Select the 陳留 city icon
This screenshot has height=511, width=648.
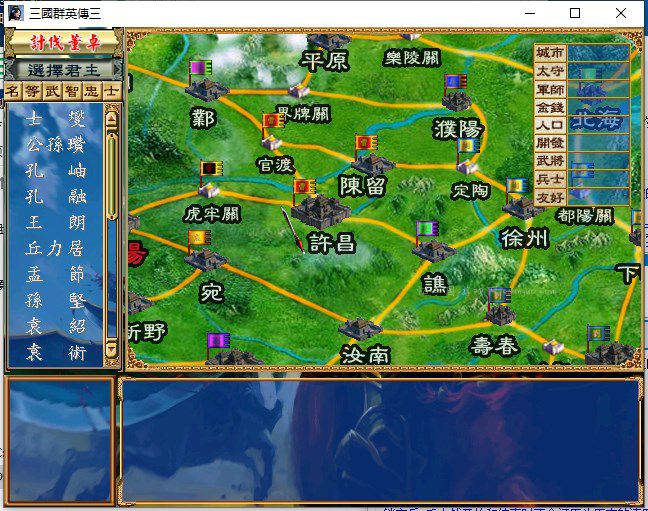tap(373, 164)
